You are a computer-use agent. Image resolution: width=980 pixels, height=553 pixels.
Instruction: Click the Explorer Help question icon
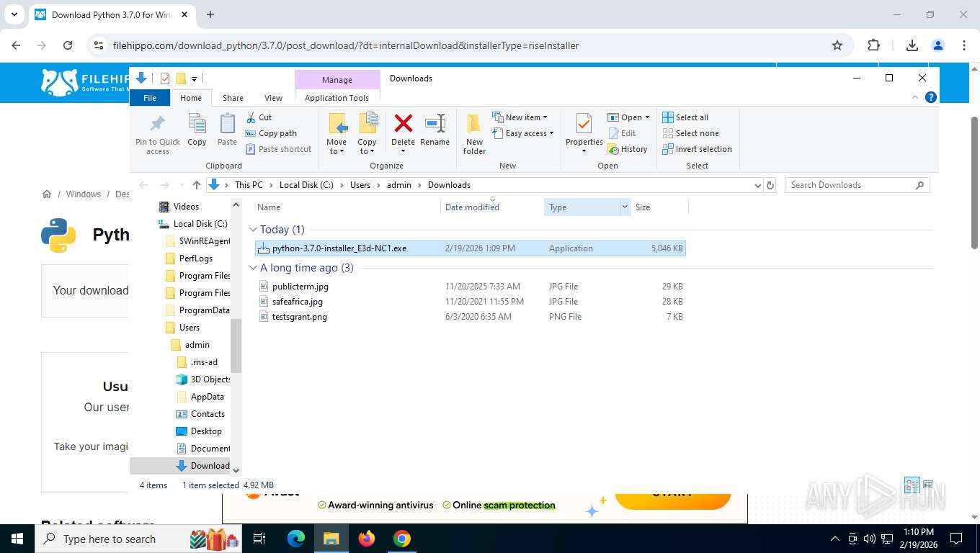coord(931,97)
